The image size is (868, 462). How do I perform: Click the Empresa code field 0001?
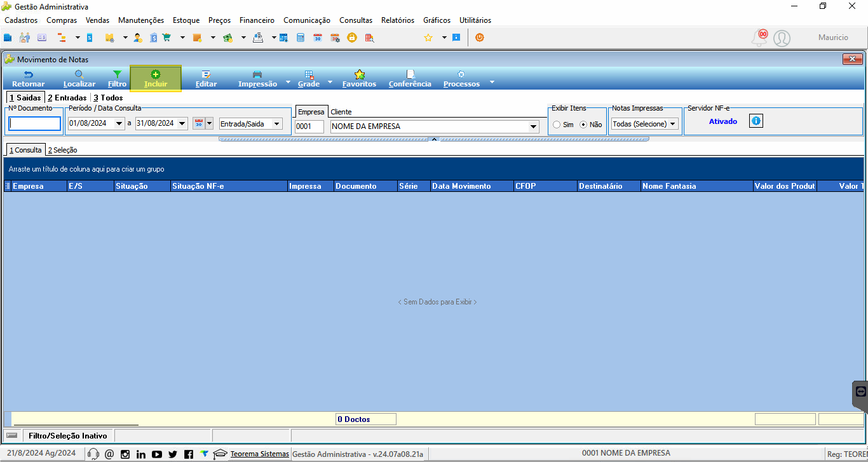click(x=309, y=126)
